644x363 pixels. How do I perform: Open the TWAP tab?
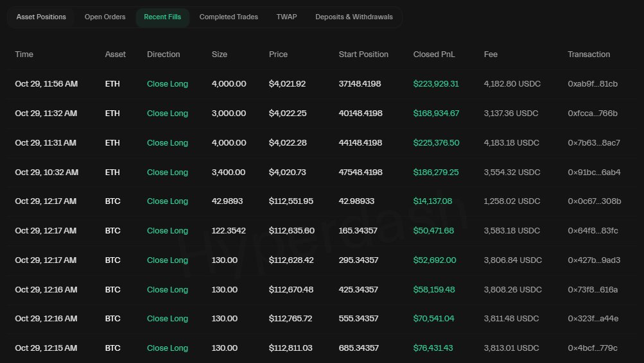coord(286,17)
